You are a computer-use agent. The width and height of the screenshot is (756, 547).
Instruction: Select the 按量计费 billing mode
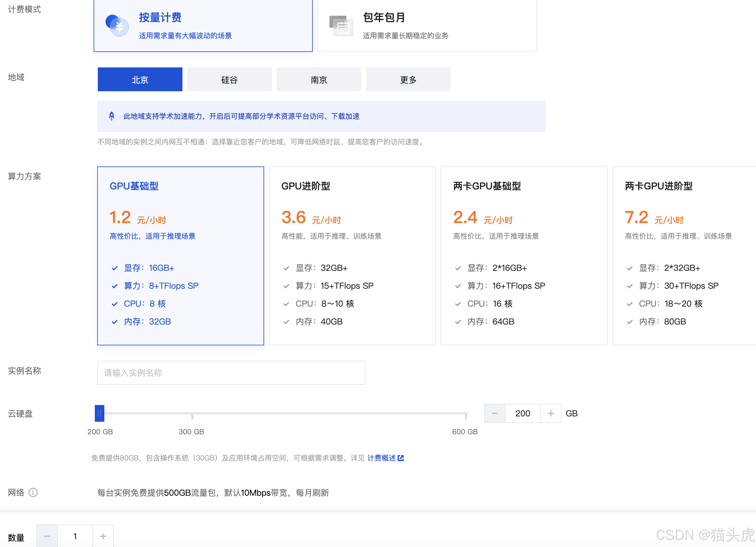coord(203,25)
